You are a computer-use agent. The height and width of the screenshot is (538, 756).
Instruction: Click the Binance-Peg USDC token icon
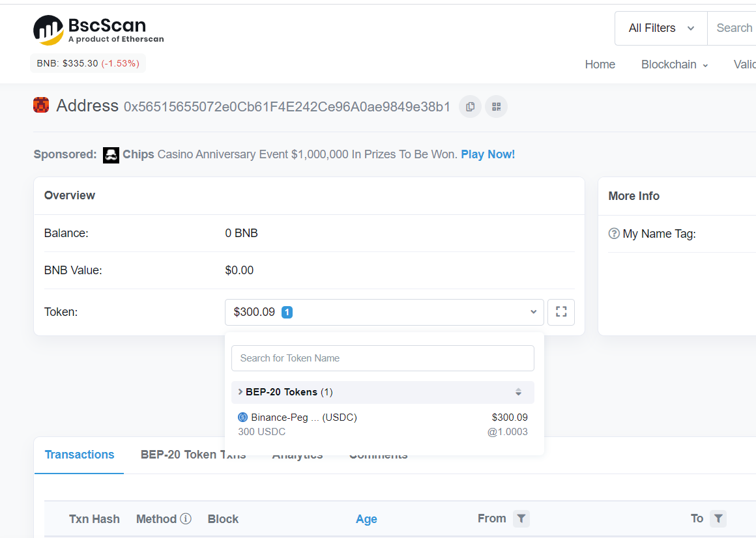pyautogui.click(x=243, y=417)
